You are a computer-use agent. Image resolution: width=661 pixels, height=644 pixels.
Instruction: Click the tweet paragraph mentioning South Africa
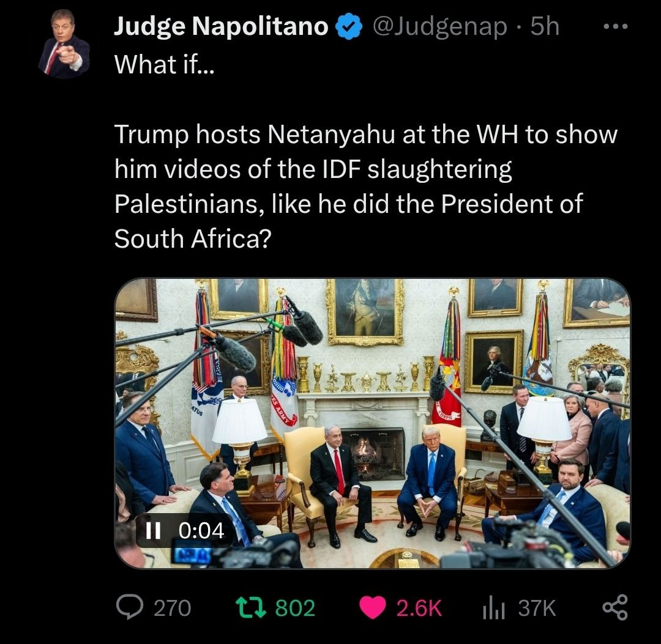click(x=366, y=186)
